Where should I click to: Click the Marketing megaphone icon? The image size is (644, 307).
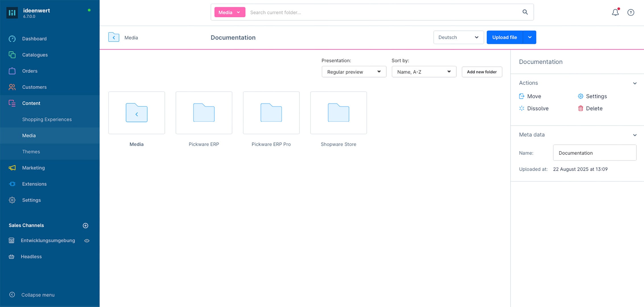[12, 168]
